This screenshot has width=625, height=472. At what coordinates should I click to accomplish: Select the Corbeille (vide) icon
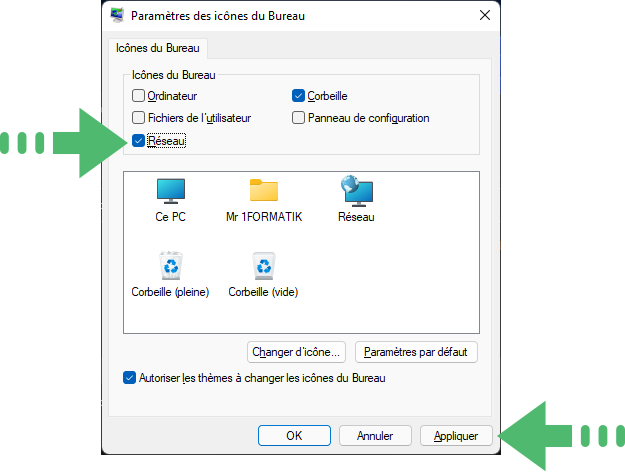(x=263, y=266)
